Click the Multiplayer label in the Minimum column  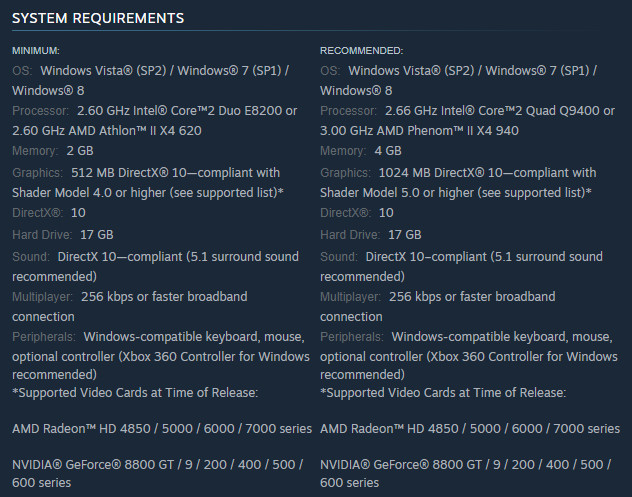point(42,297)
